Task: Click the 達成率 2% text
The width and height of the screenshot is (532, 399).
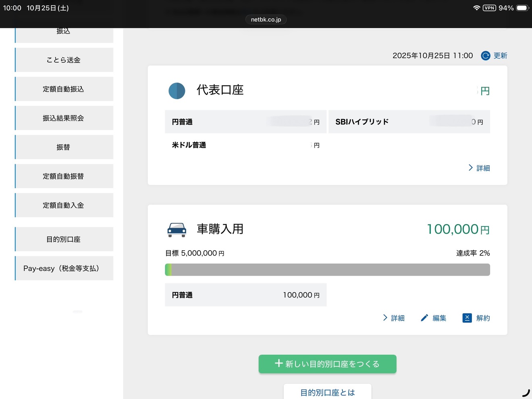Action: pos(473,253)
